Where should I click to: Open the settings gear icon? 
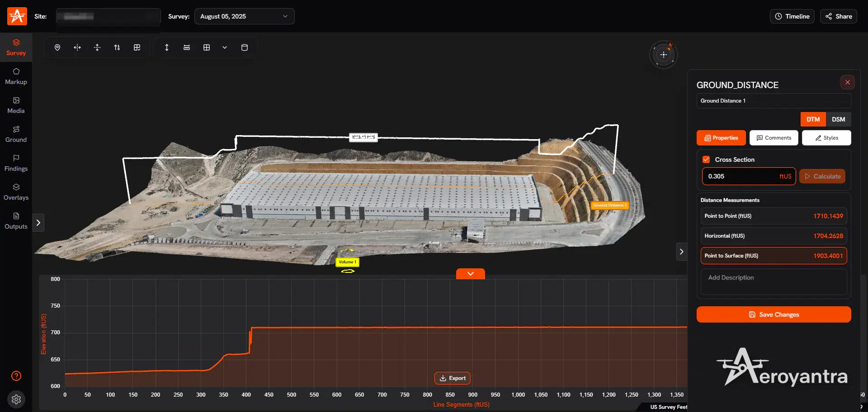coord(16,399)
